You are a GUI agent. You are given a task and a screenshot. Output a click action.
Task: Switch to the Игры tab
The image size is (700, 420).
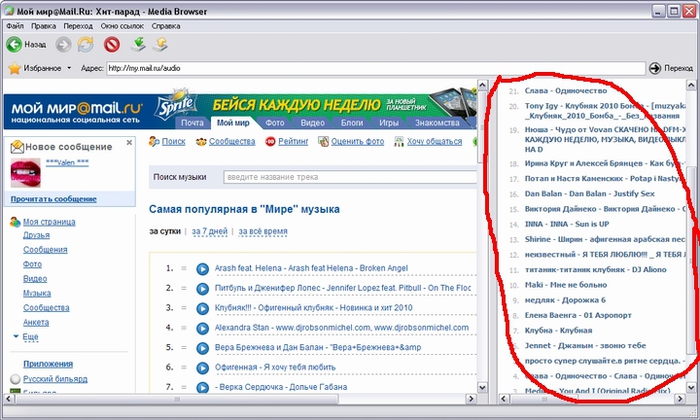pos(389,123)
